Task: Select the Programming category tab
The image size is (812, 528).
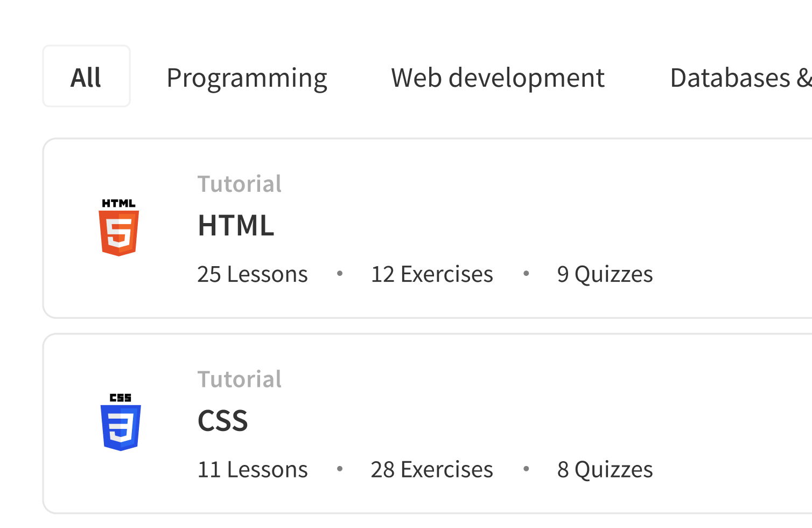Action: [247, 78]
